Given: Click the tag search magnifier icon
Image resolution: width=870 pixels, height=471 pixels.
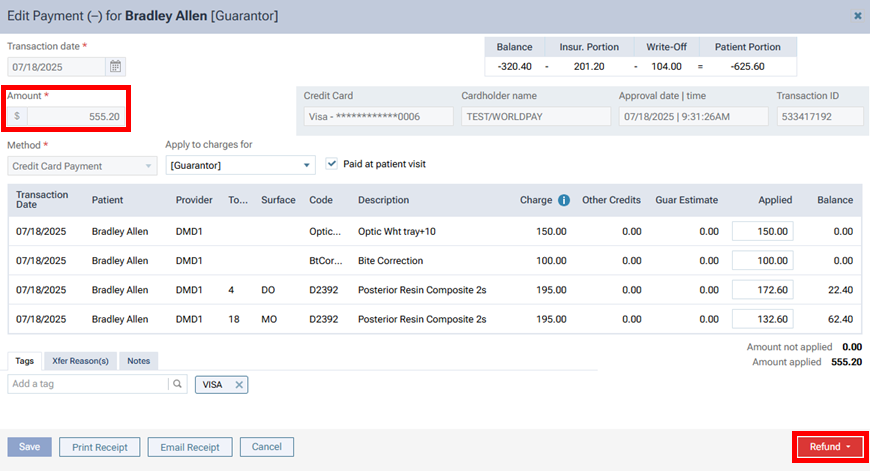Looking at the screenshot, I should click(x=177, y=384).
